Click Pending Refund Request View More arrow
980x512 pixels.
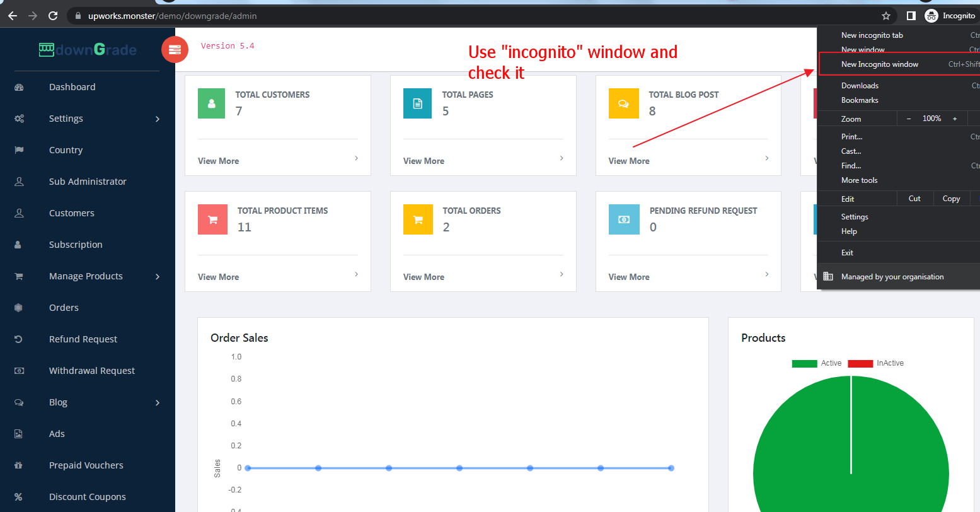coord(767,274)
